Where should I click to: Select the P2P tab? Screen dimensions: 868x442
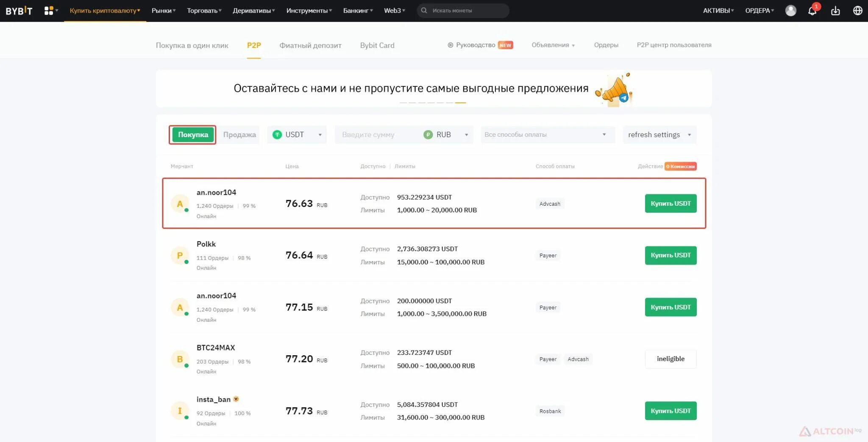click(254, 45)
